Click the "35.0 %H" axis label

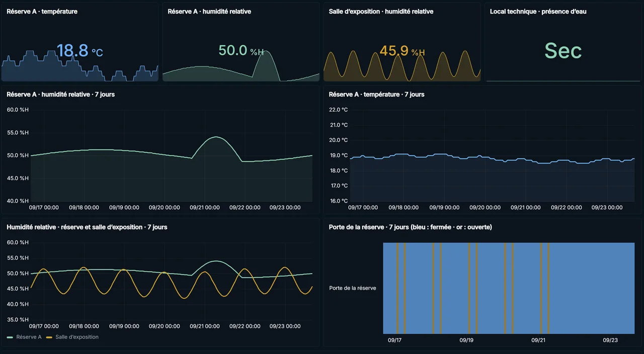(18, 319)
